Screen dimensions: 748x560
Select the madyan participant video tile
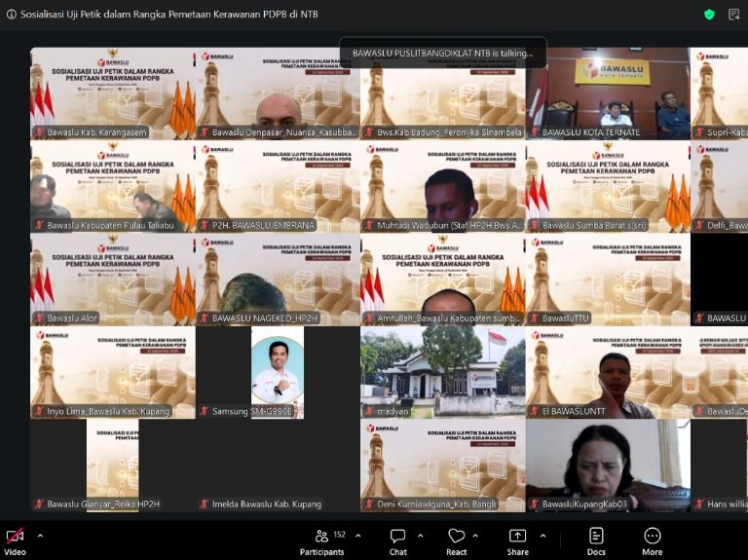[x=443, y=373]
